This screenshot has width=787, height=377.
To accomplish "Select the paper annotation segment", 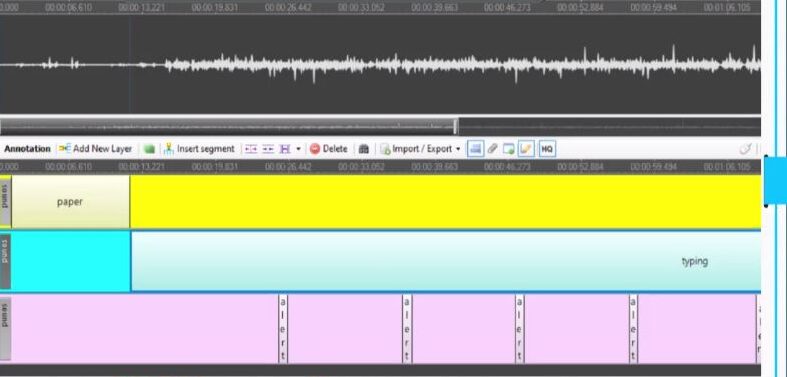I will pyautogui.click(x=70, y=202).
